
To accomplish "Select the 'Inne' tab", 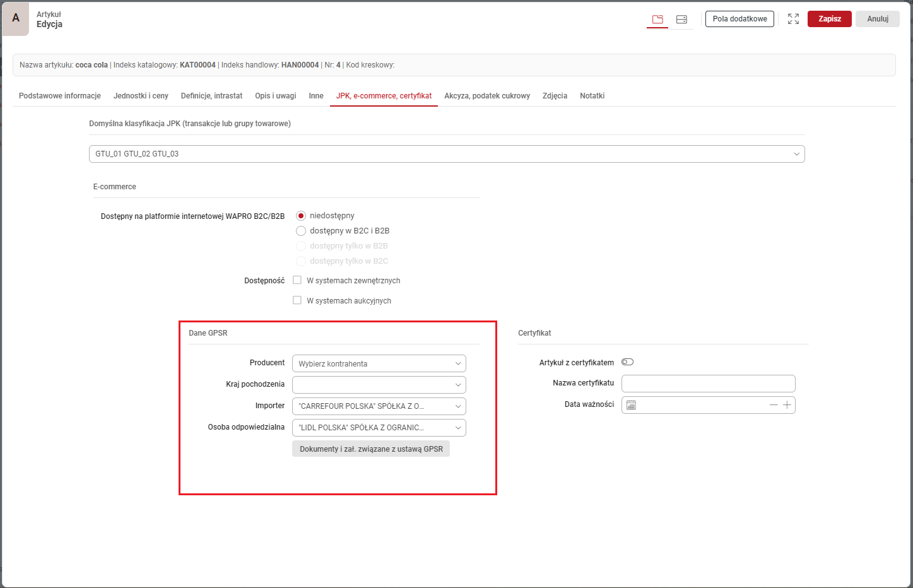I will point(316,96).
